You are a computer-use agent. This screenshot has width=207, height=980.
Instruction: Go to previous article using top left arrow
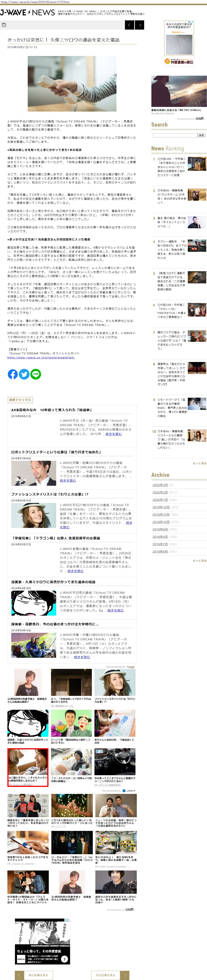coord(130,25)
